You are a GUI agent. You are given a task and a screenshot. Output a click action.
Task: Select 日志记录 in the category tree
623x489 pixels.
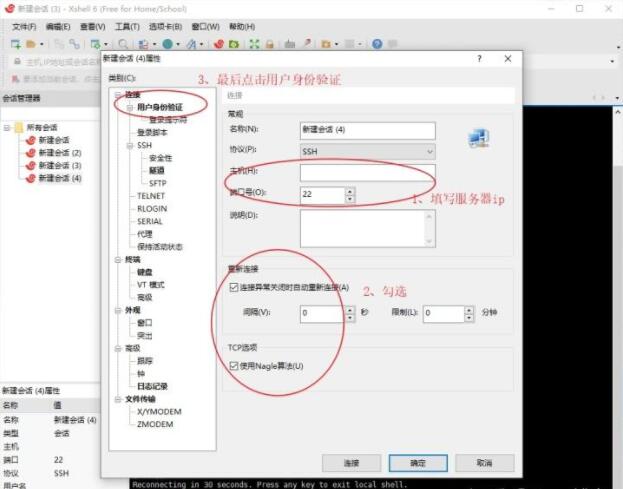click(x=152, y=386)
